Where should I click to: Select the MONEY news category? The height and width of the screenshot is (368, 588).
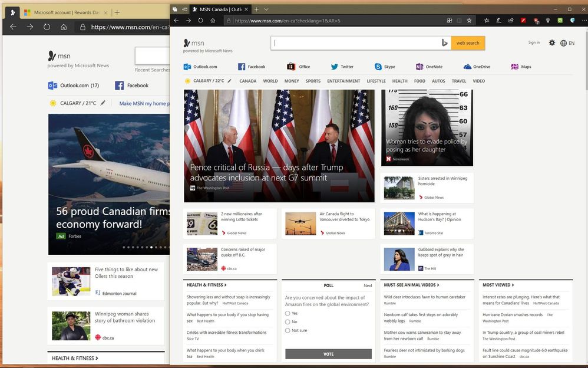click(292, 81)
